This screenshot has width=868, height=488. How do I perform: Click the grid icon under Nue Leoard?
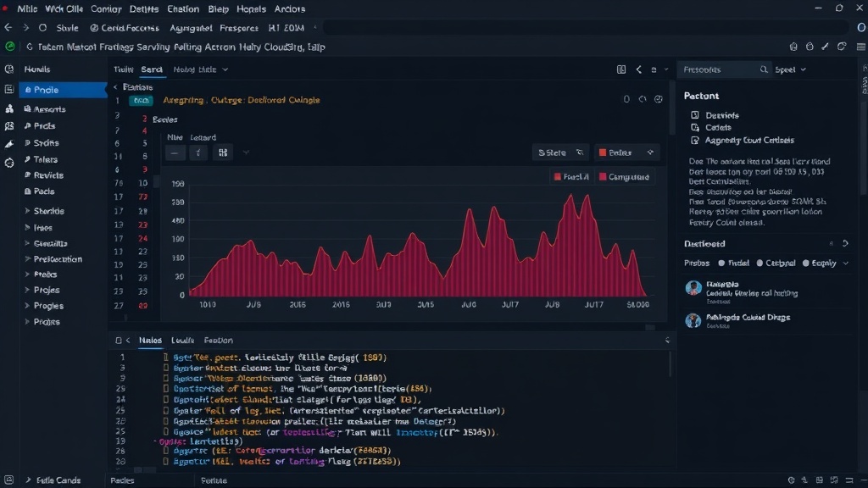pyautogui.click(x=223, y=152)
